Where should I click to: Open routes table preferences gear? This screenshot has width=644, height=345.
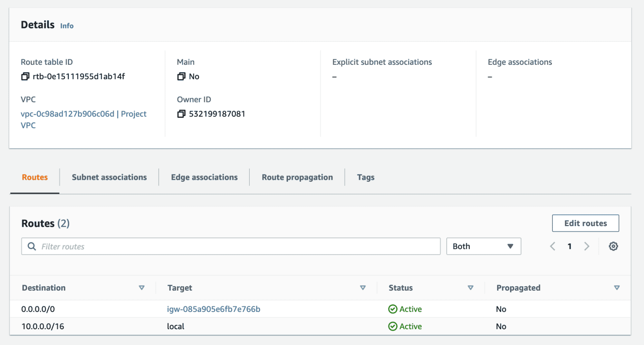613,246
